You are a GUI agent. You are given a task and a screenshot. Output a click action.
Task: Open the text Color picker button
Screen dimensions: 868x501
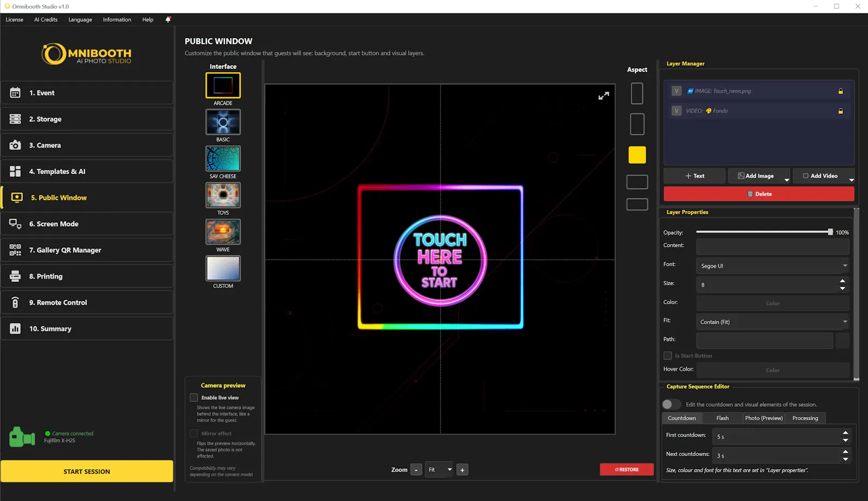(773, 303)
